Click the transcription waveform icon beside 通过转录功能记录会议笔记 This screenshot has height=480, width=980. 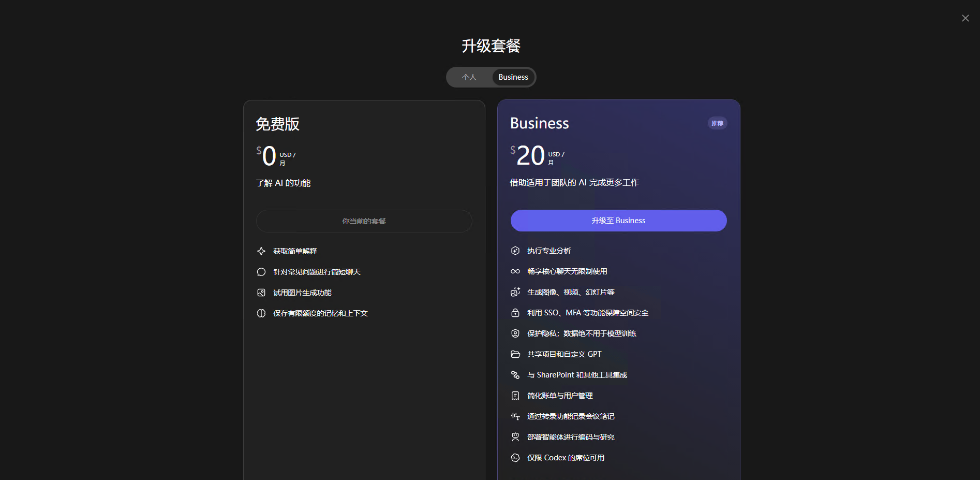pyautogui.click(x=515, y=416)
